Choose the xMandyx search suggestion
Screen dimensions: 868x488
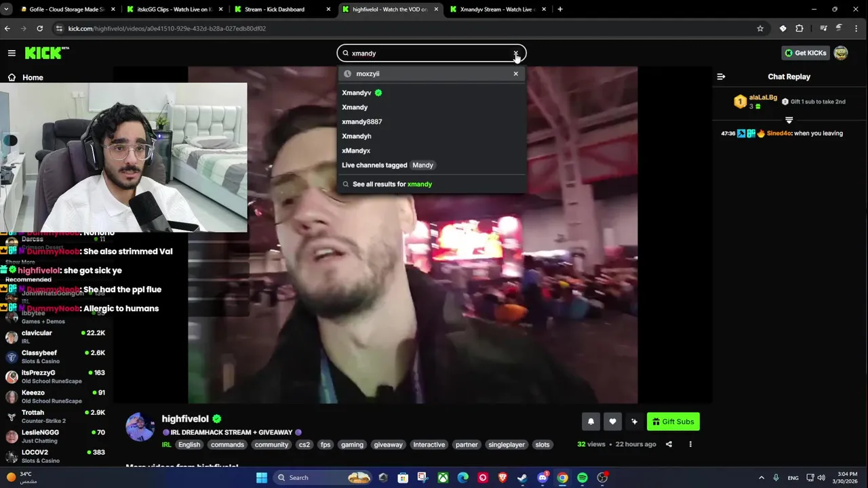(356, 150)
